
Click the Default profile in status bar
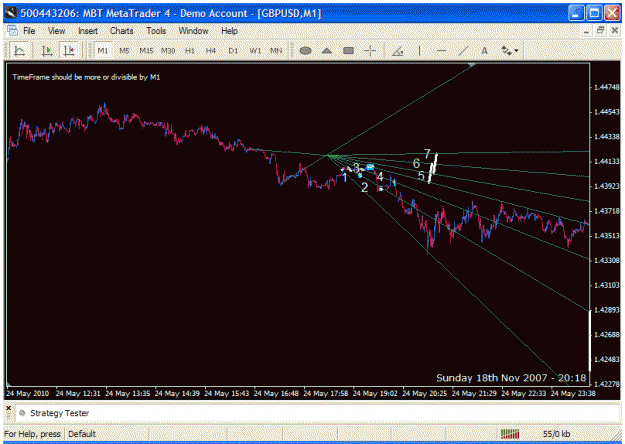pyautogui.click(x=82, y=434)
